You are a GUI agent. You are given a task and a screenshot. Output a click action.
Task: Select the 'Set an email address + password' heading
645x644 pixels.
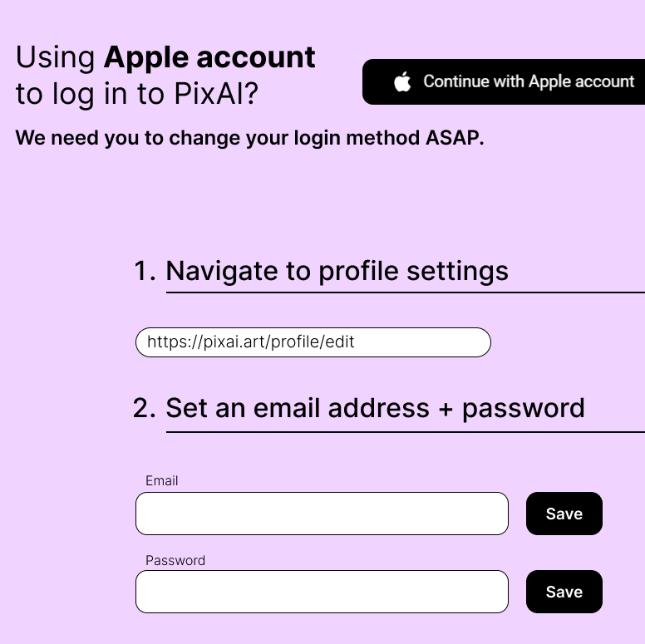[375, 408]
